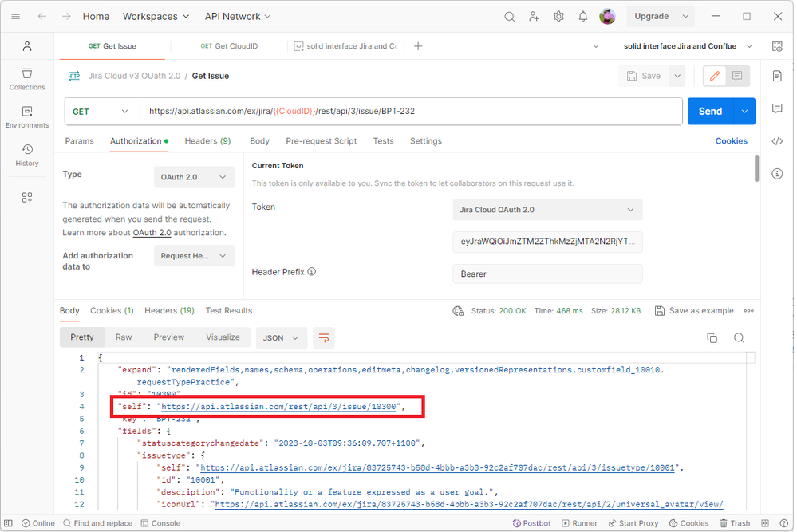This screenshot has height=532, width=797.
Task: Click the network globe icon near Status
Action: coord(458,311)
